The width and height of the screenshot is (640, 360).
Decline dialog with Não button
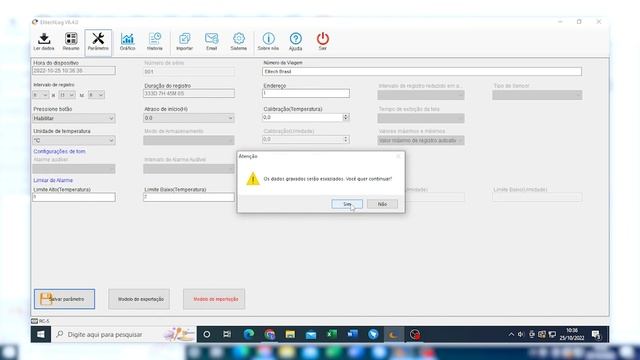pos(382,204)
